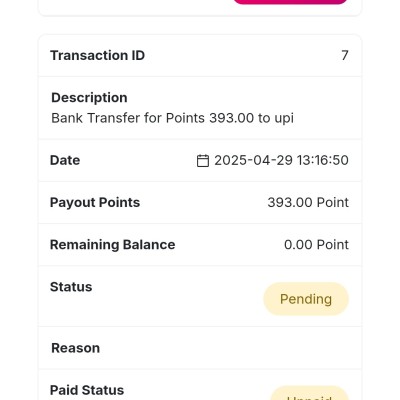
Task: Click the 393.00 Point payout value
Action: [x=308, y=202]
